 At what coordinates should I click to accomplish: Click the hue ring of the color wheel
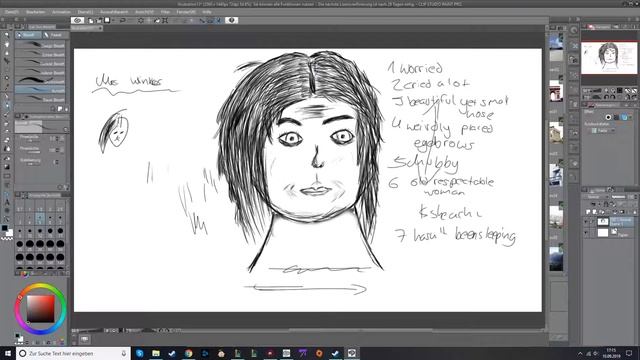point(41,286)
